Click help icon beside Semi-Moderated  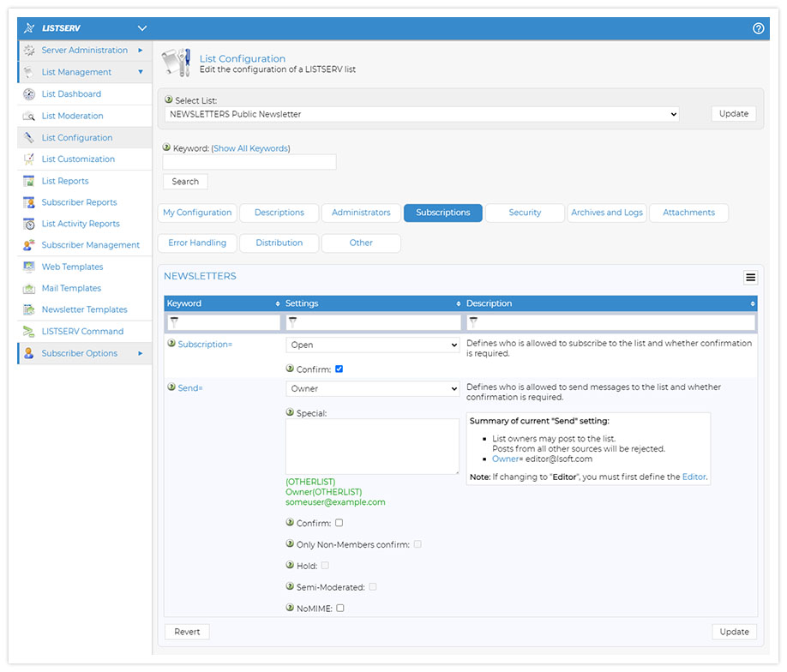point(290,586)
